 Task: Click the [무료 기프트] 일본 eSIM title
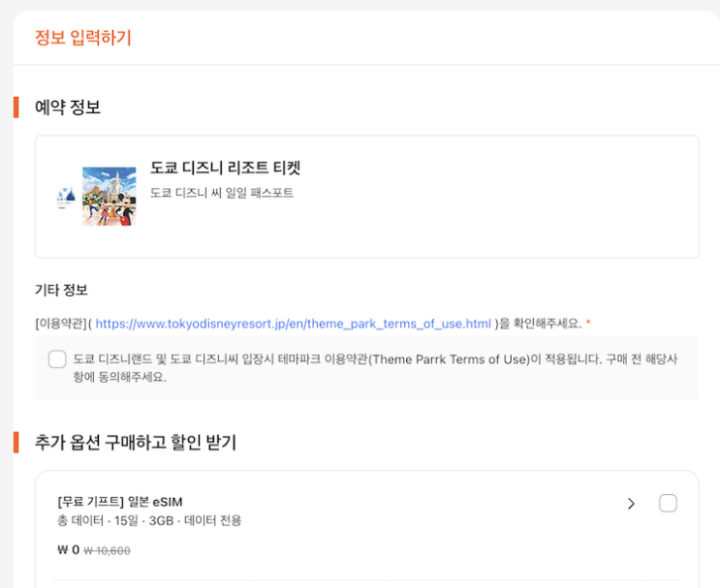pyautogui.click(x=120, y=502)
